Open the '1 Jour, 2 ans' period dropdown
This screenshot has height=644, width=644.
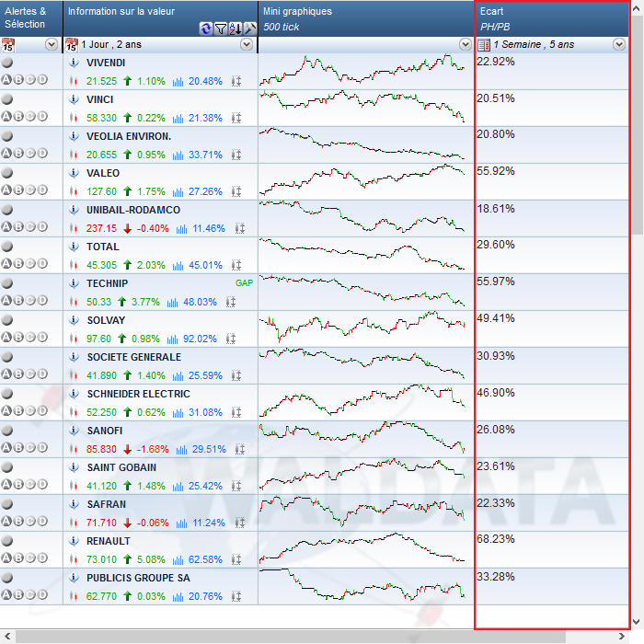[x=246, y=44]
